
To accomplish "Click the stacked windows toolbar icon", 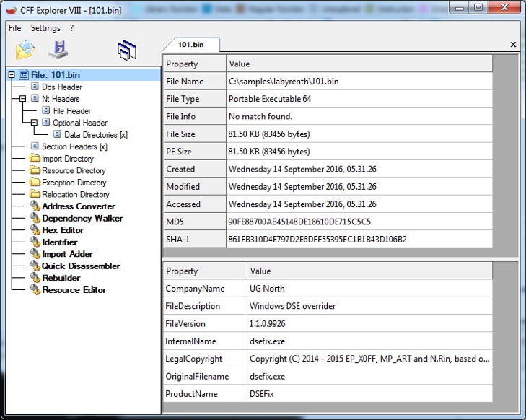I will point(127,51).
